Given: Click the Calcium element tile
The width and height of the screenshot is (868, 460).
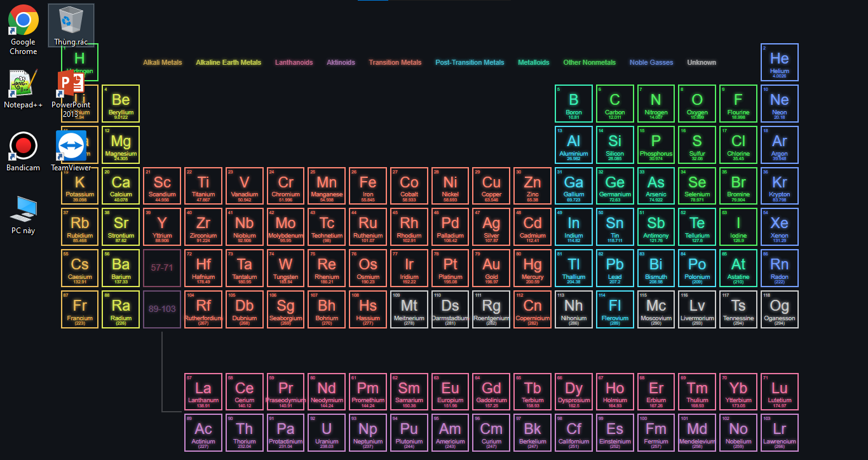Looking at the screenshot, I should click(121, 186).
